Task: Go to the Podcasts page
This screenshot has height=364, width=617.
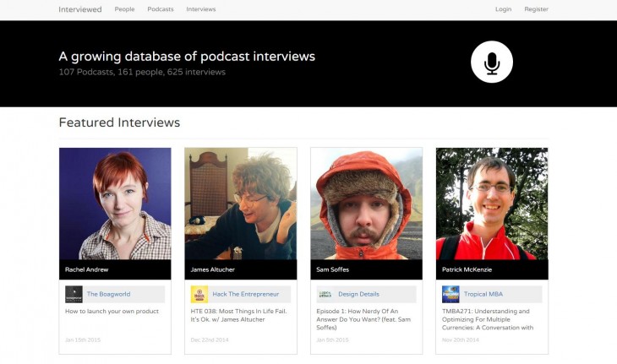Action: coord(161,9)
